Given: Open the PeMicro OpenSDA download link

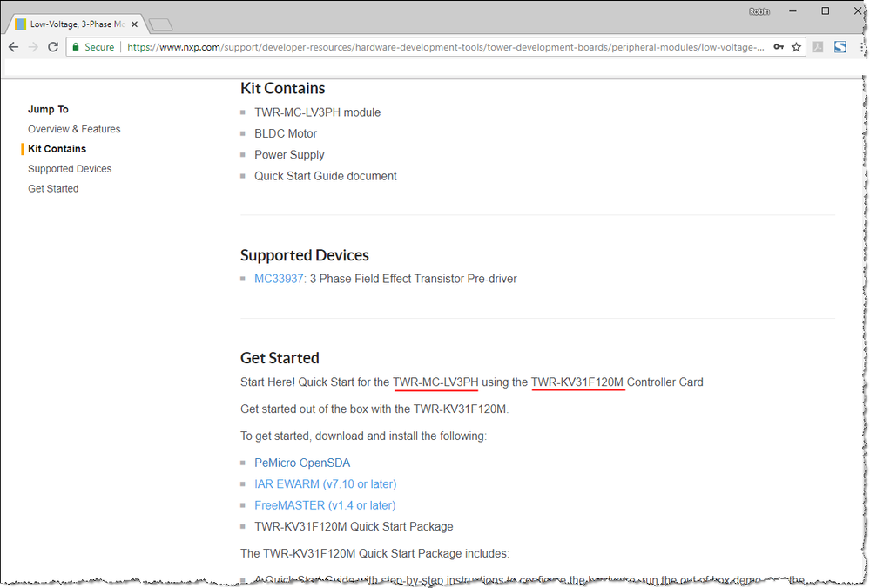Looking at the screenshot, I should 302,463.
